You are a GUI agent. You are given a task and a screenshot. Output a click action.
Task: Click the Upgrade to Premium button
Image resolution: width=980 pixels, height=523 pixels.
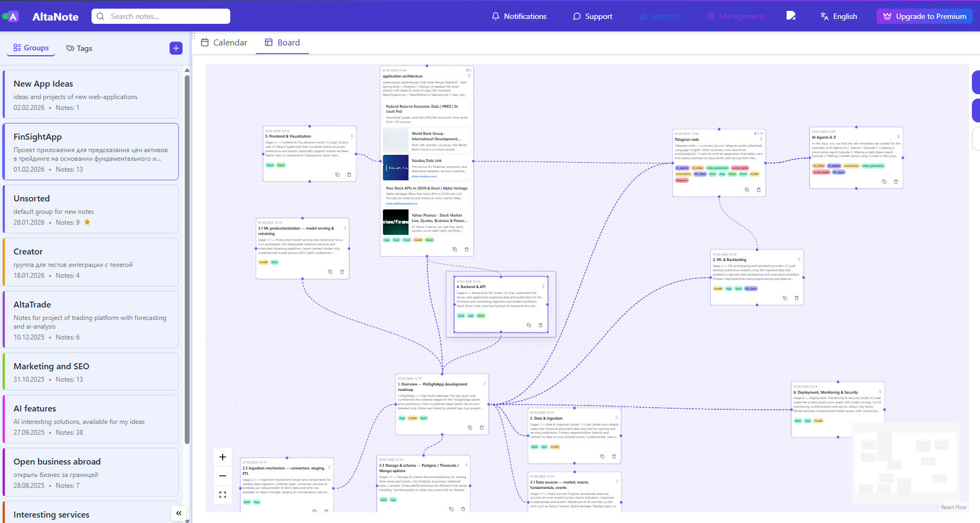[x=924, y=16]
